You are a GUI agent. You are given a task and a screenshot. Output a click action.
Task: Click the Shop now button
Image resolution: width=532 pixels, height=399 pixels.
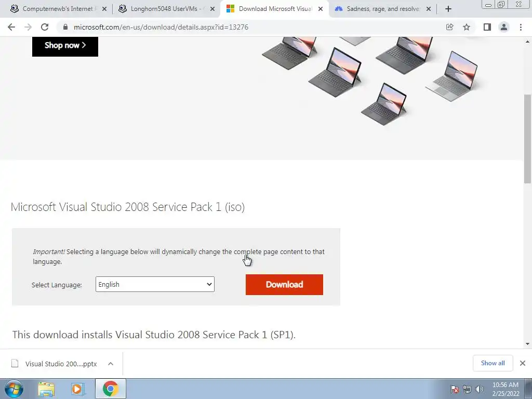(65, 46)
